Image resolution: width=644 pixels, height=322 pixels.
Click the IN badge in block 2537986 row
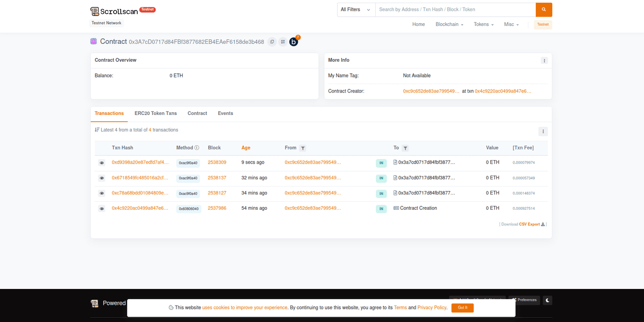coord(381,209)
